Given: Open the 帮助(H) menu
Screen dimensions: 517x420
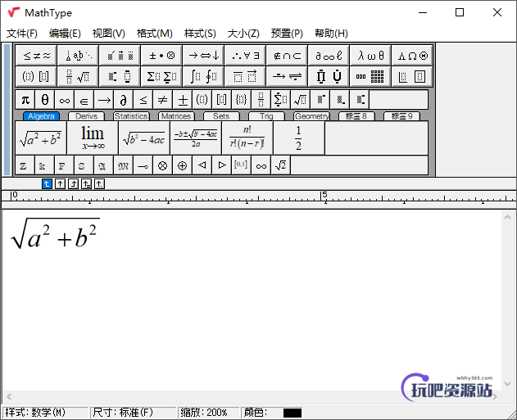Looking at the screenshot, I should (331, 34).
